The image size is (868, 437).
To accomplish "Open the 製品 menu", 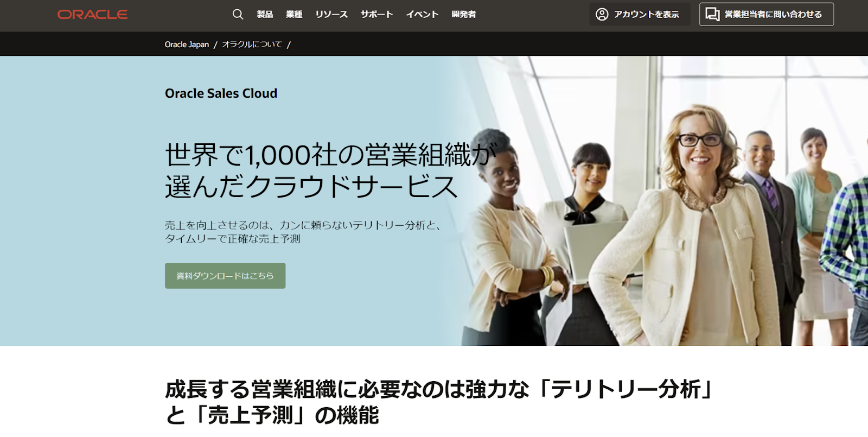I will pyautogui.click(x=265, y=15).
